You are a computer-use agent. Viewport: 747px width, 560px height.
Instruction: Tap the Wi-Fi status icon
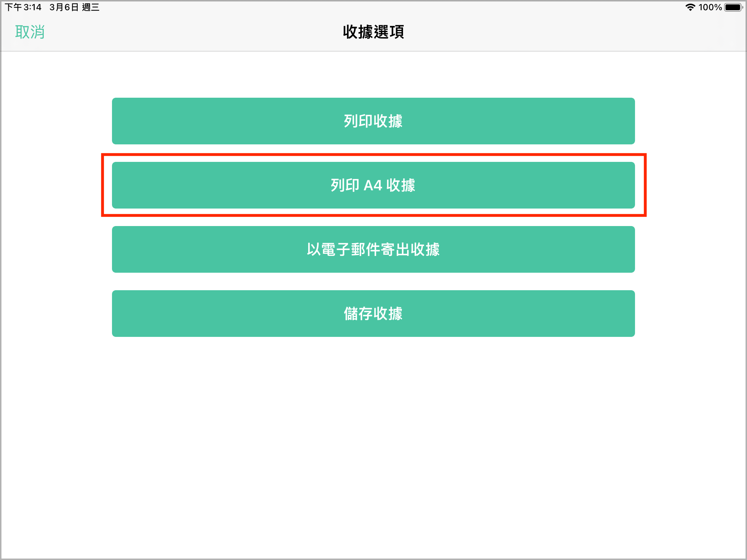click(x=690, y=7)
